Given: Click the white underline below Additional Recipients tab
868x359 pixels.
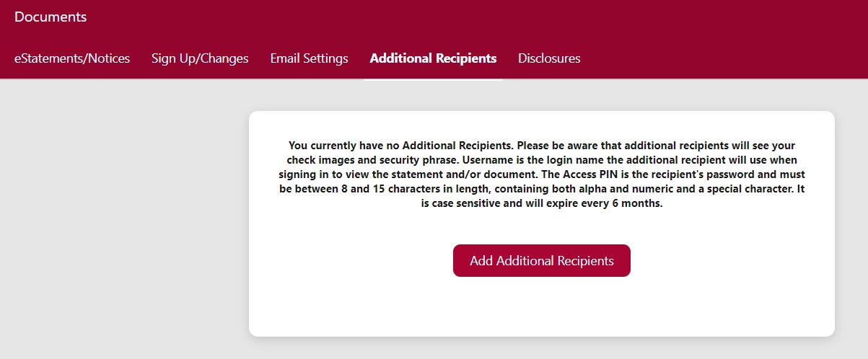Looking at the screenshot, I should point(433,77).
